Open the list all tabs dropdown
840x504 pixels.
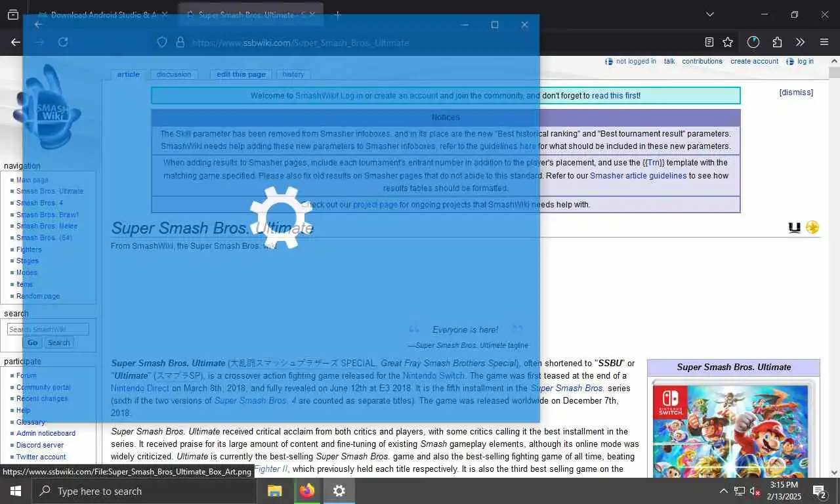[x=709, y=14]
